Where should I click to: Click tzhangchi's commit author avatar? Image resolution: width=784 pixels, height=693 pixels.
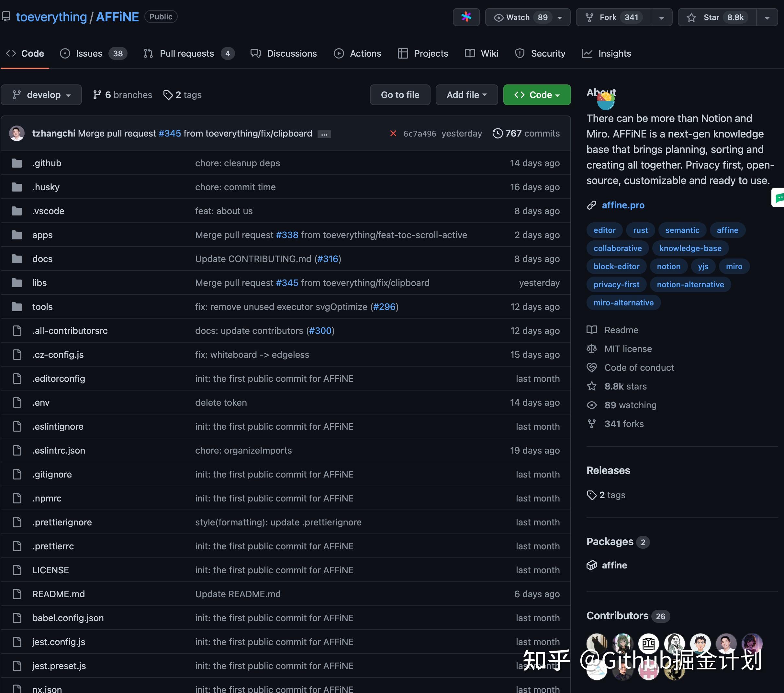[x=17, y=133]
